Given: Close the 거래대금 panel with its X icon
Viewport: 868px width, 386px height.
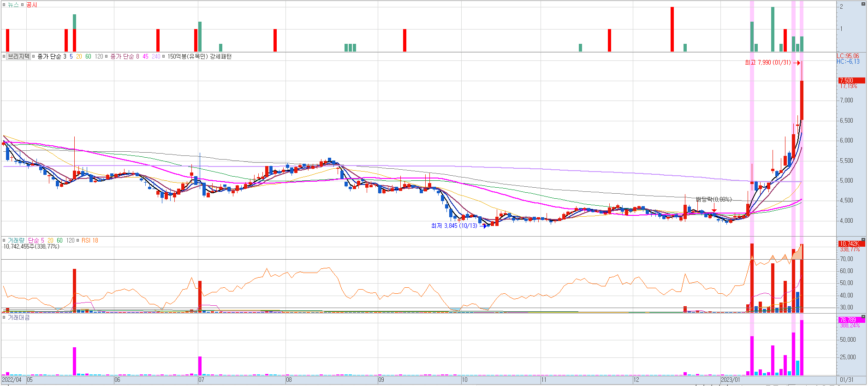Looking at the screenshot, I should [863, 316].
